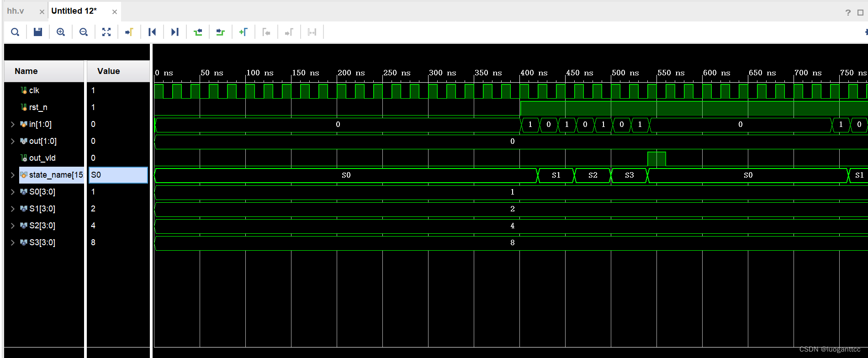Go to the next transition
The image size is (868, 358).
221,32
